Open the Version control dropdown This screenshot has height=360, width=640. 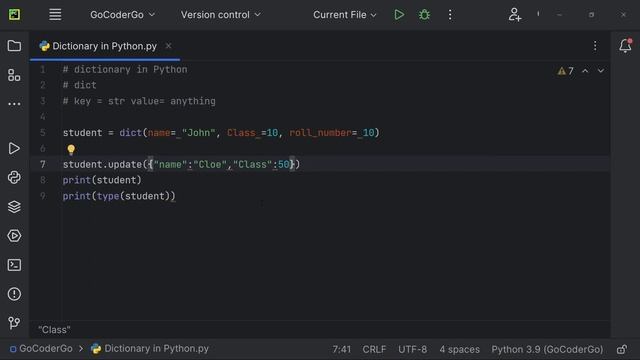point(220,15)
